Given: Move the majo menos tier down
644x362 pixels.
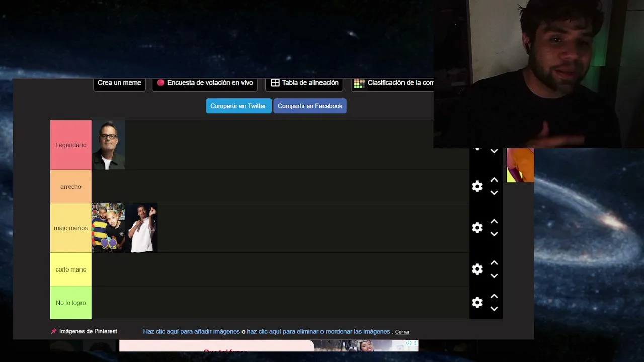Looking at the screenshot, I should click(494, 234).
